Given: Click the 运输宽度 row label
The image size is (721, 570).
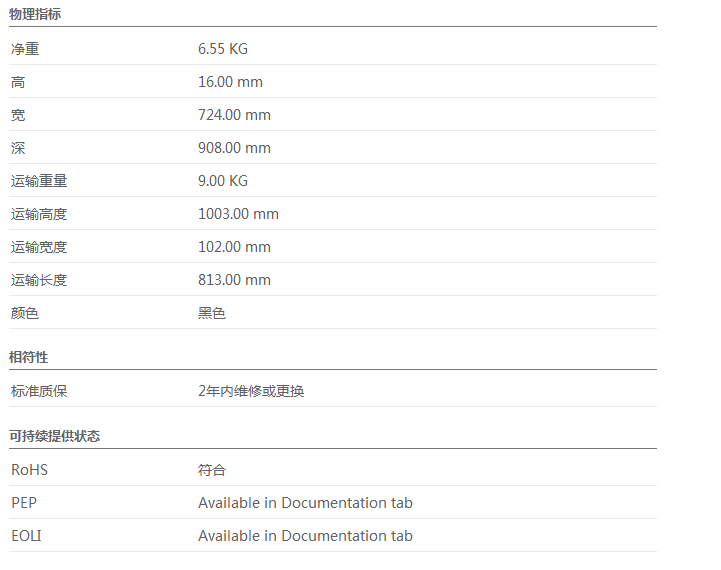Looking at the screenshot, I should [x=39, y=247].
